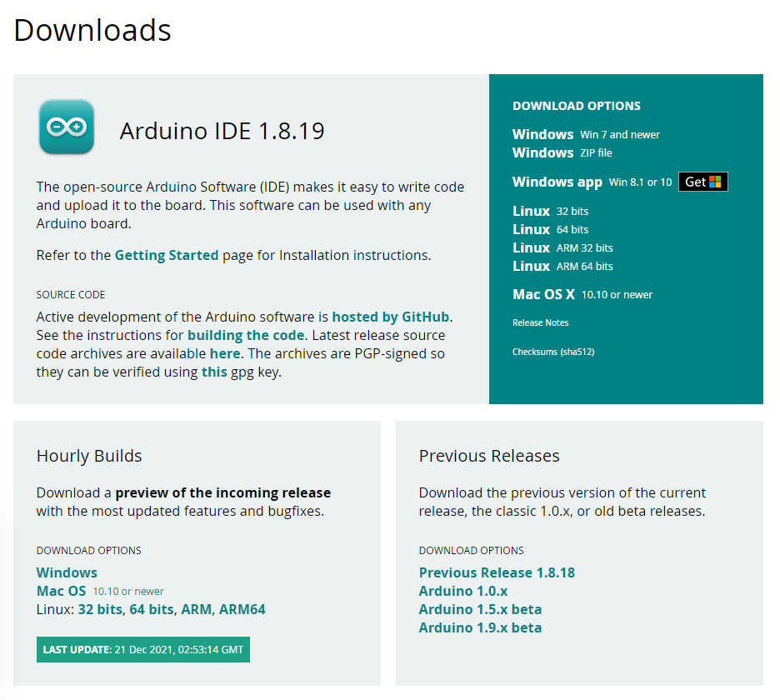Download Linux ARM 32 bits build

tap(562, 247)
